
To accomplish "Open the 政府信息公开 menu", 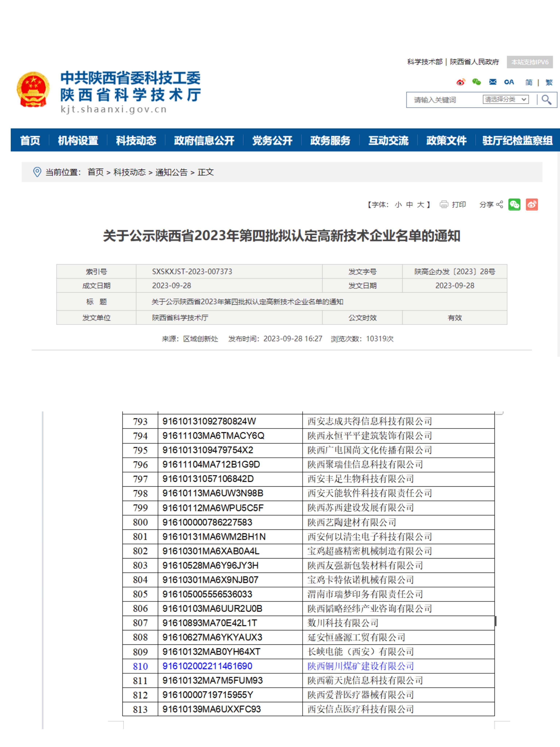I will [x=204, y=140].
